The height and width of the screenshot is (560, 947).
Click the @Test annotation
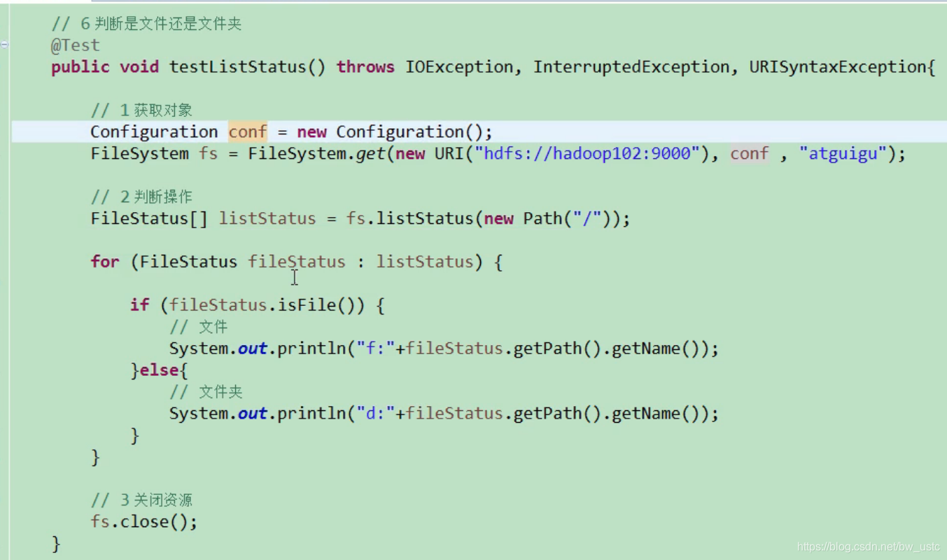pyautogui.click(x=76, y=45)
